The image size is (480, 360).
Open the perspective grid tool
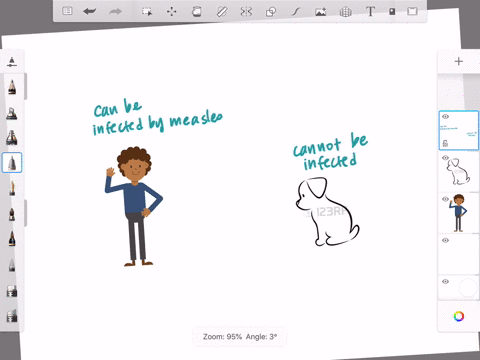(346, 12)
